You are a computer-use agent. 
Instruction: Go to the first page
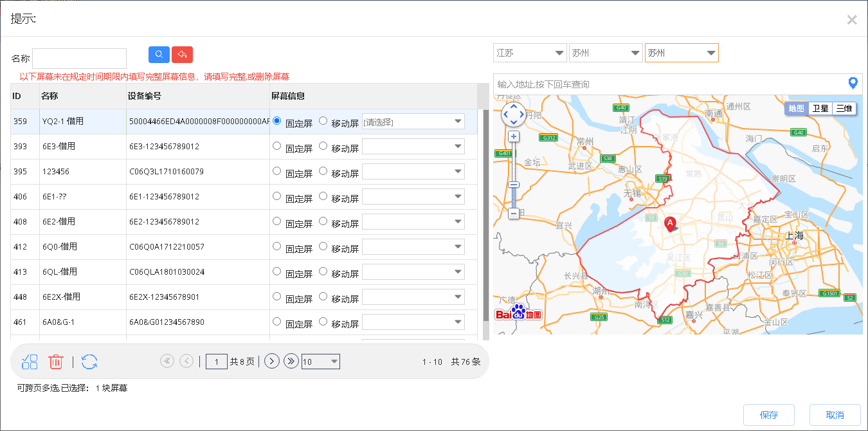167,362
